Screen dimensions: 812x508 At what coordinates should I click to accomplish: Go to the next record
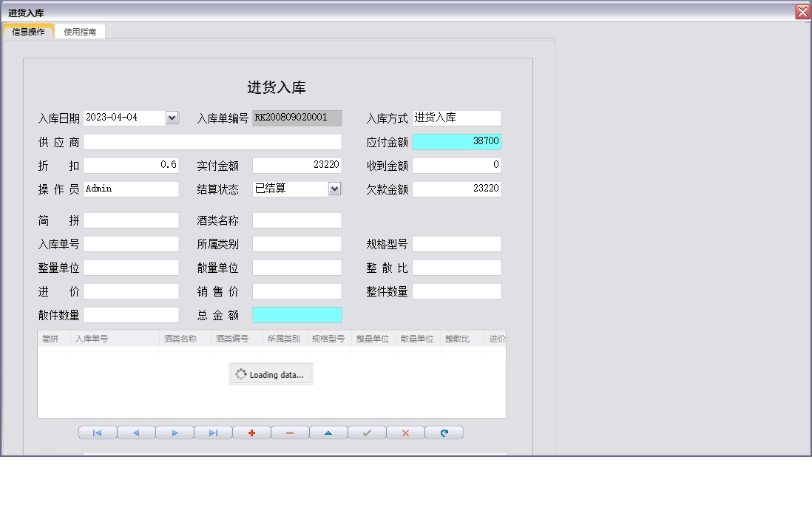(x=175, y=432)
